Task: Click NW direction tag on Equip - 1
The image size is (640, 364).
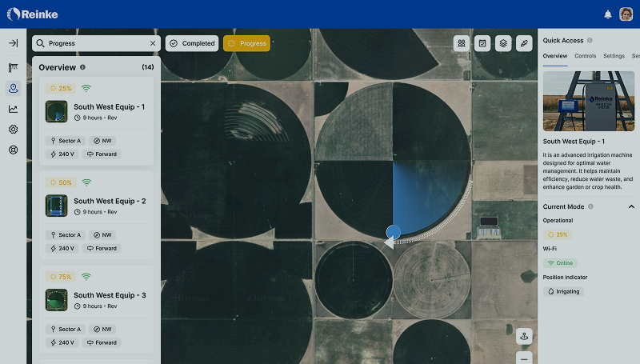Action: coord(102,141)
